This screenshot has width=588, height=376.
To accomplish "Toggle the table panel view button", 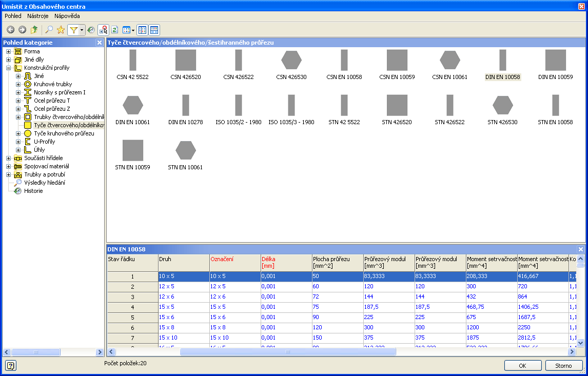I will click(154, 30).
